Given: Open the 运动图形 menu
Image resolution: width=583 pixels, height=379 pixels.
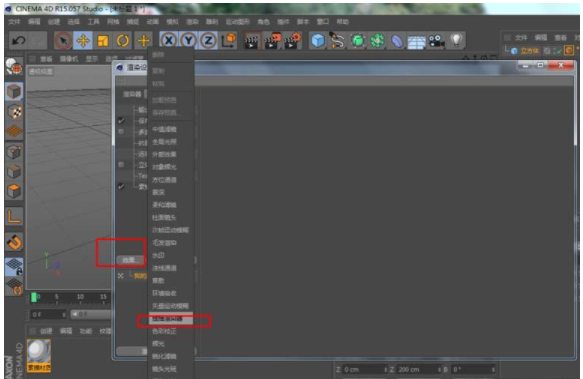Looking at the screenshot, I should (x=238, y=22).
